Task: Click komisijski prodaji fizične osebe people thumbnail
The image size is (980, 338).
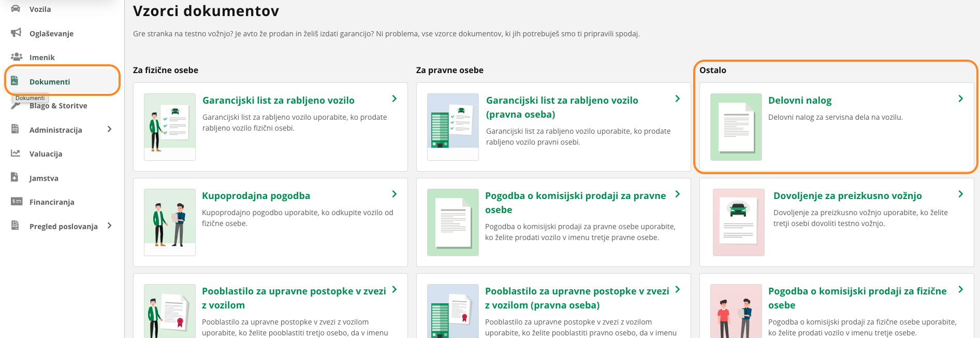Action: pyautogui.click(x=736, y=311)
